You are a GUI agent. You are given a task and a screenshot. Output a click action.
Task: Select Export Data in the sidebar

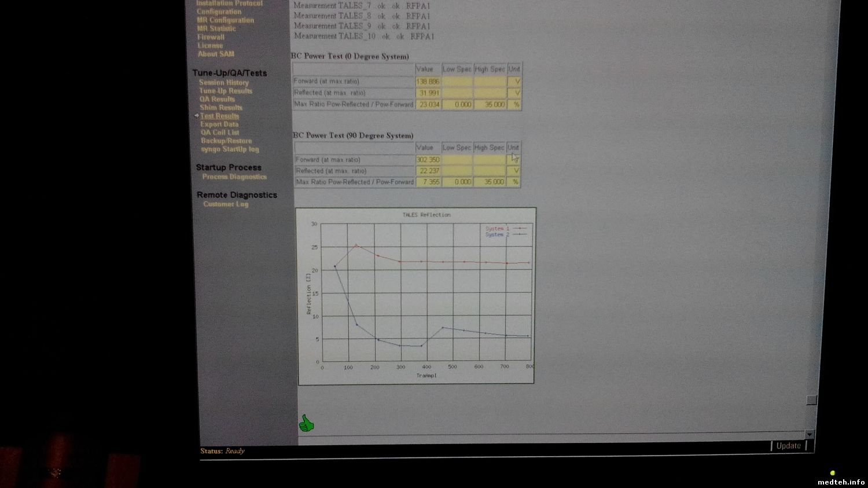coord(219,124)
